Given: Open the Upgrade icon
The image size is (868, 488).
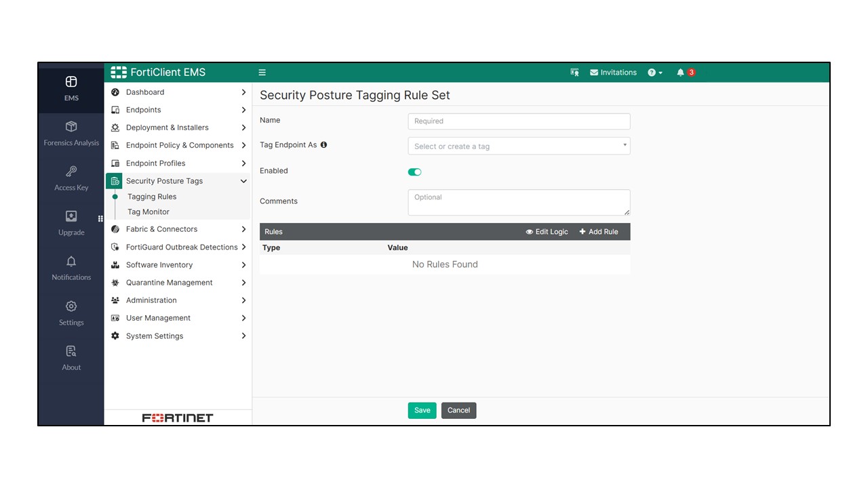Looking at the screenshot, I should [x=71, y=216].
